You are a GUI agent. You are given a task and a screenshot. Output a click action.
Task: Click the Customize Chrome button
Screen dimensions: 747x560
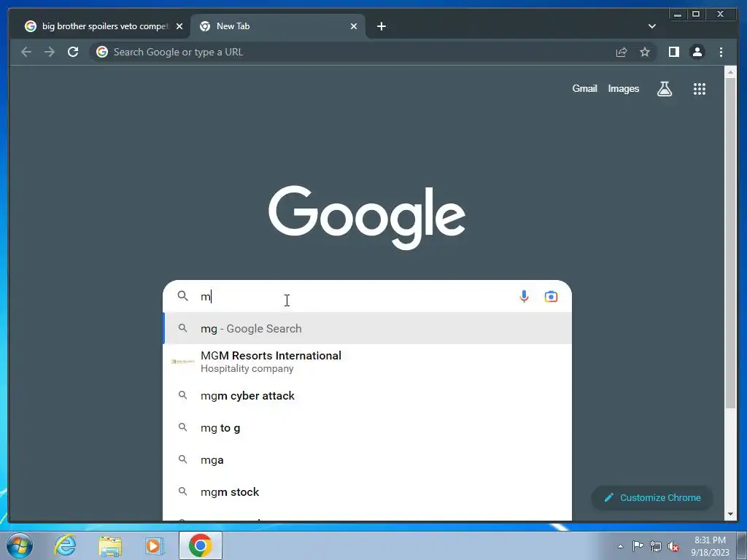pos(652,497)
